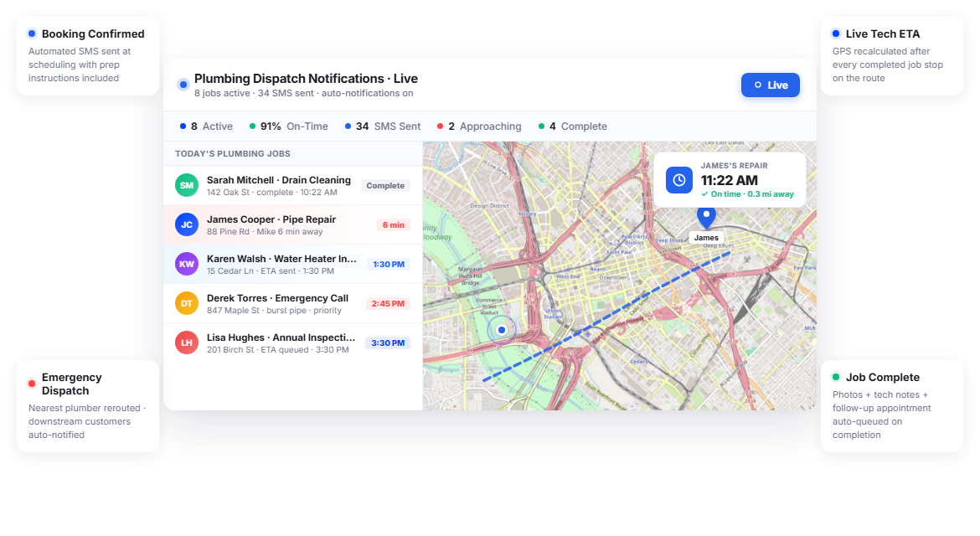The width and height of the screenshot is (980, 536).
Task: Click the blue dot beside Booking Confirmed
Action: [x=32, y=33]
